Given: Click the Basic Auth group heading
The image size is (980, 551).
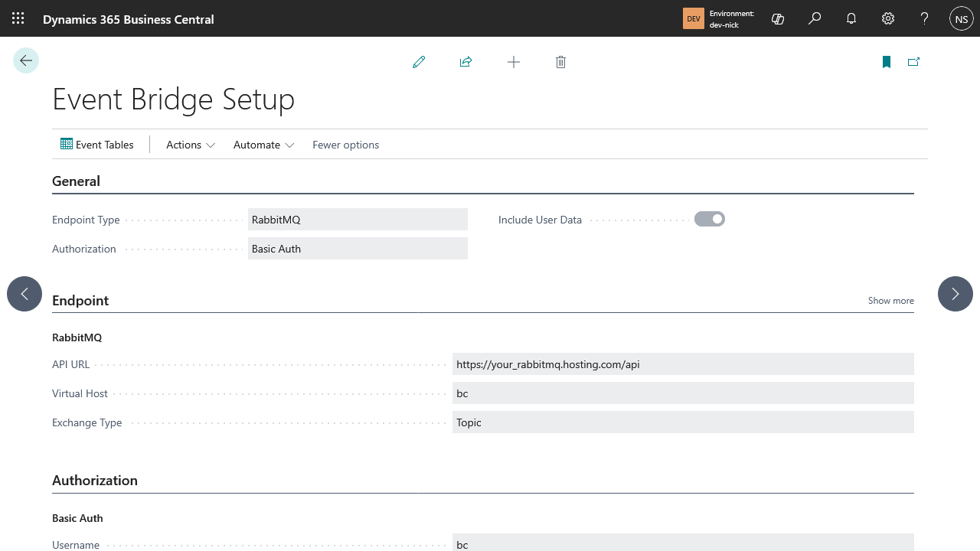Looking at the screenshot, I should [x=77, y=518].
